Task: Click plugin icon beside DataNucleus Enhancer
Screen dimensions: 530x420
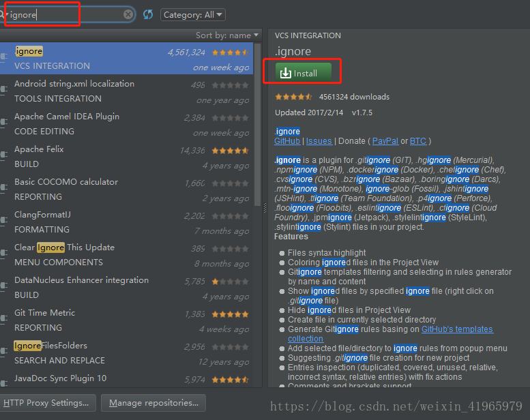Action: 3,286
